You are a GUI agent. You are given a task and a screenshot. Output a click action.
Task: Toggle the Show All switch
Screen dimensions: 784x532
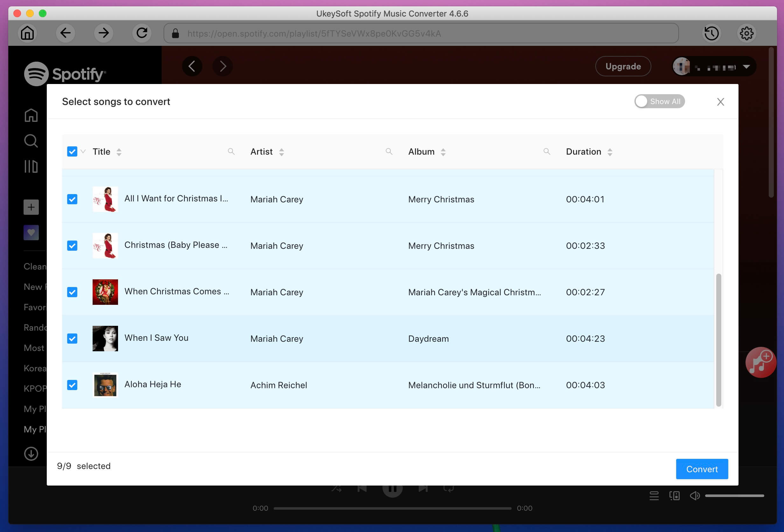(659, 101)
